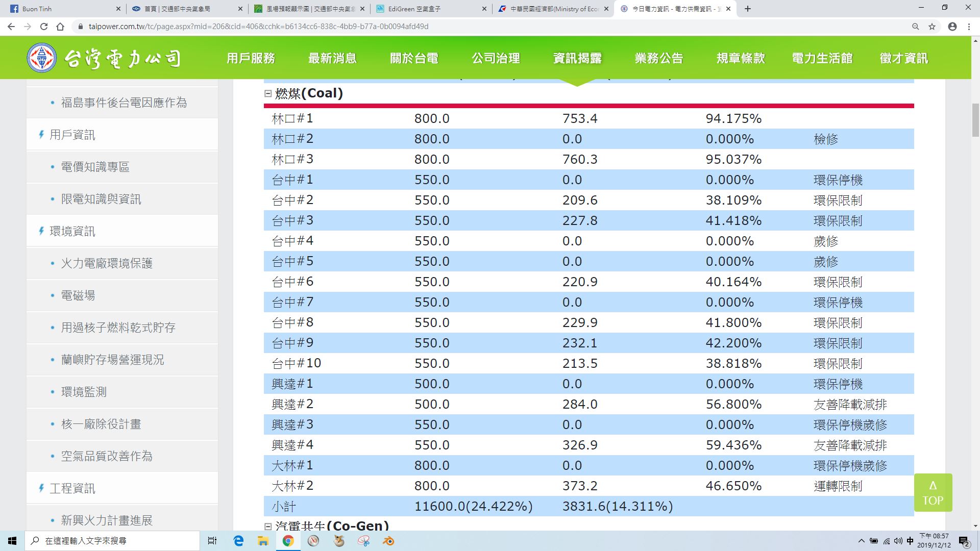Close the EdiGreen 空氣盒子 tab
Image resolution: width=980 pixels, height=551 pixels.
coord(484,9)
